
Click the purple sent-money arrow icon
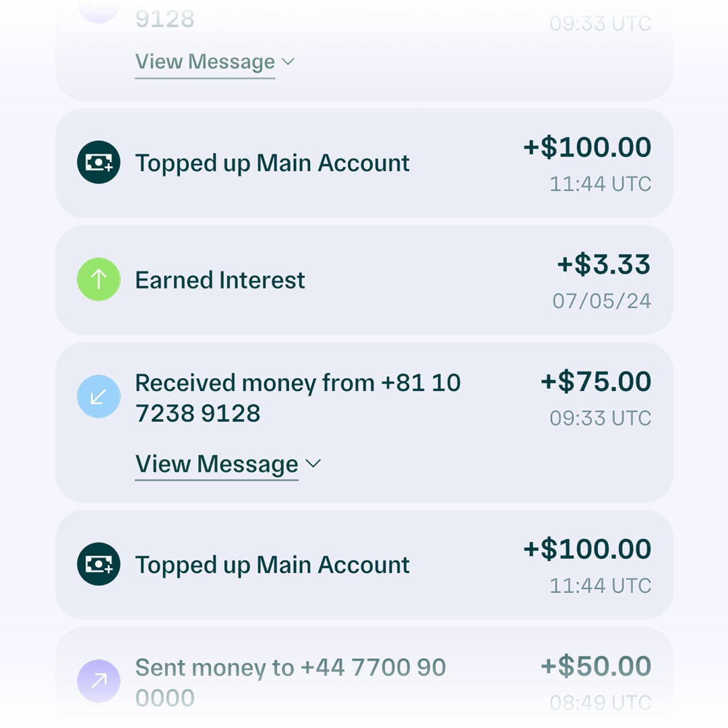(x=98, y=681)
